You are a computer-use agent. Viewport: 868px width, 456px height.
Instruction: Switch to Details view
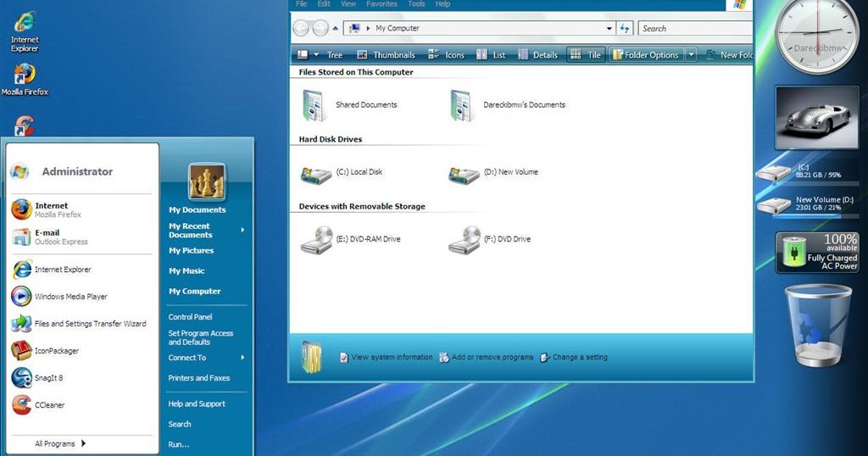point(537,55)
